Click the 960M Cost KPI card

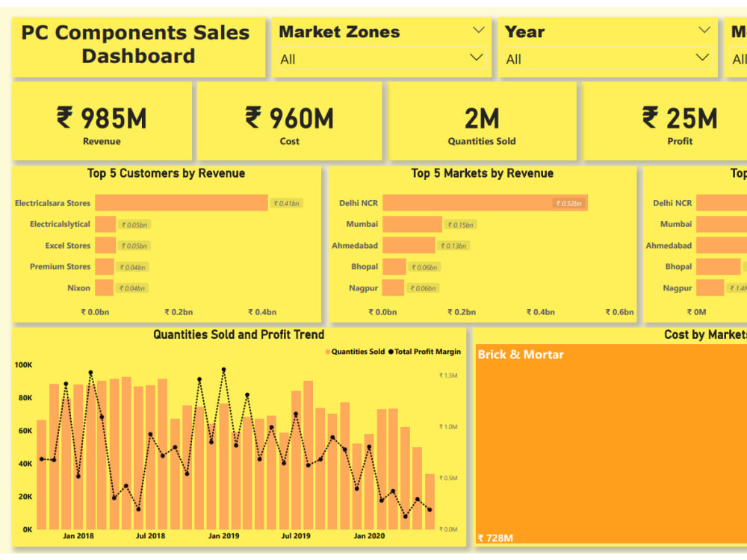point(289,121)
